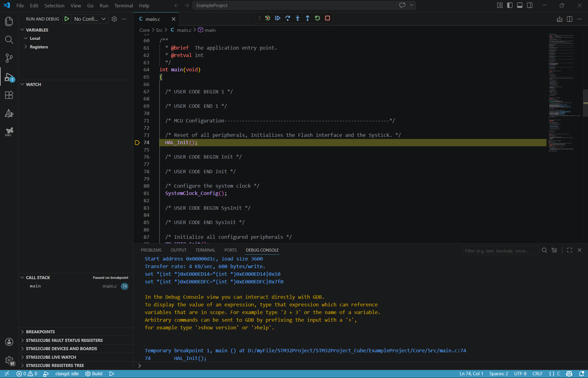
Task: Toggle the bottom Panel visibility
Action: [520, 5]
